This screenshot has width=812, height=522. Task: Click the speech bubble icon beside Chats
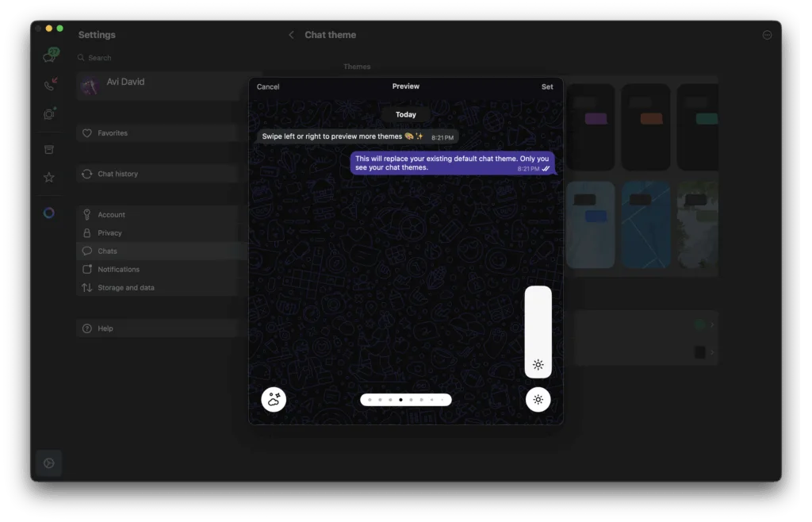point(87,251)
